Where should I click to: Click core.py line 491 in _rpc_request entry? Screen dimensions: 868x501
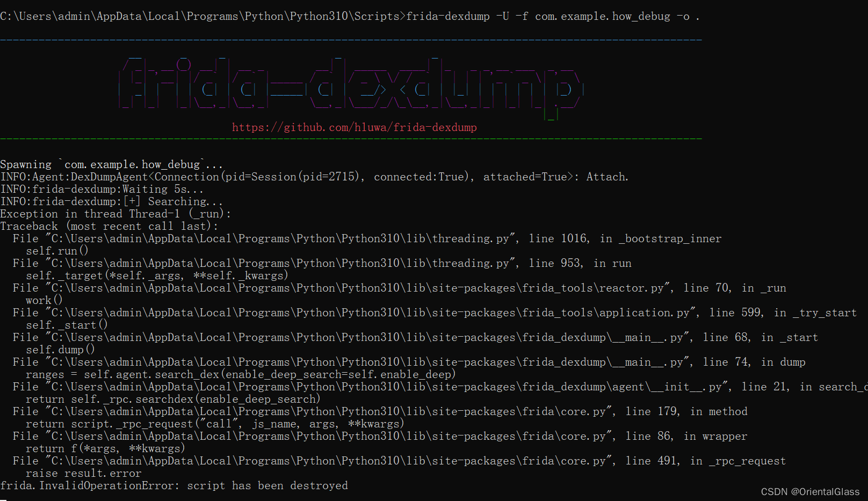(x=400, y=461)
